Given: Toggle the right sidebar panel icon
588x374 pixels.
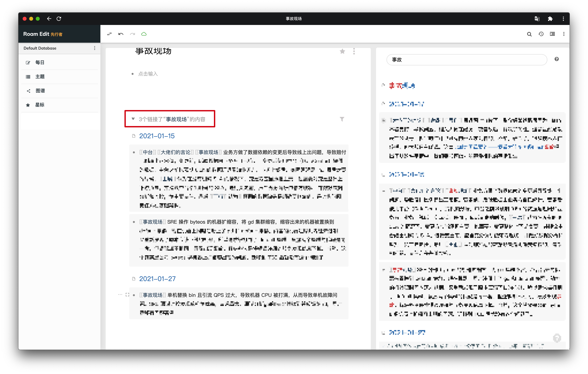Looking at the screenshot, I should point(552,34).
